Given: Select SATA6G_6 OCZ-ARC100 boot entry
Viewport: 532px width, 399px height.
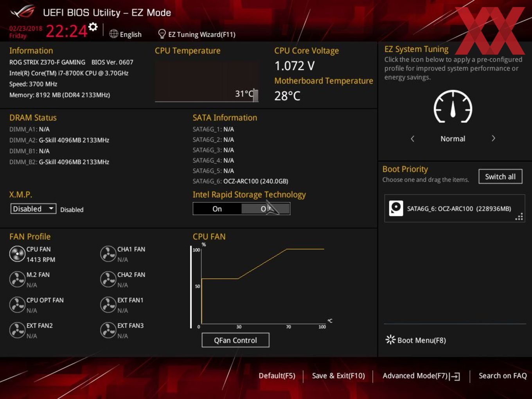Looking at the screenshot, I should [455, 208].
